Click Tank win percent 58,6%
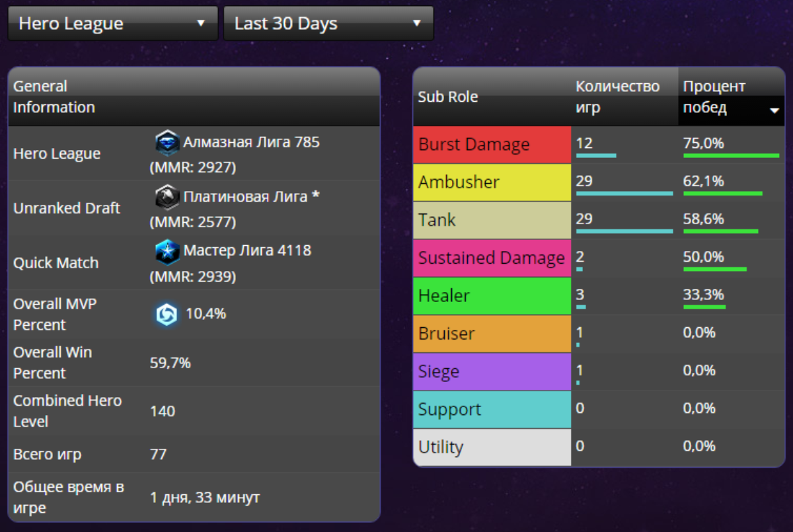The width and height of the screenshot is (793, 532). 704,219
